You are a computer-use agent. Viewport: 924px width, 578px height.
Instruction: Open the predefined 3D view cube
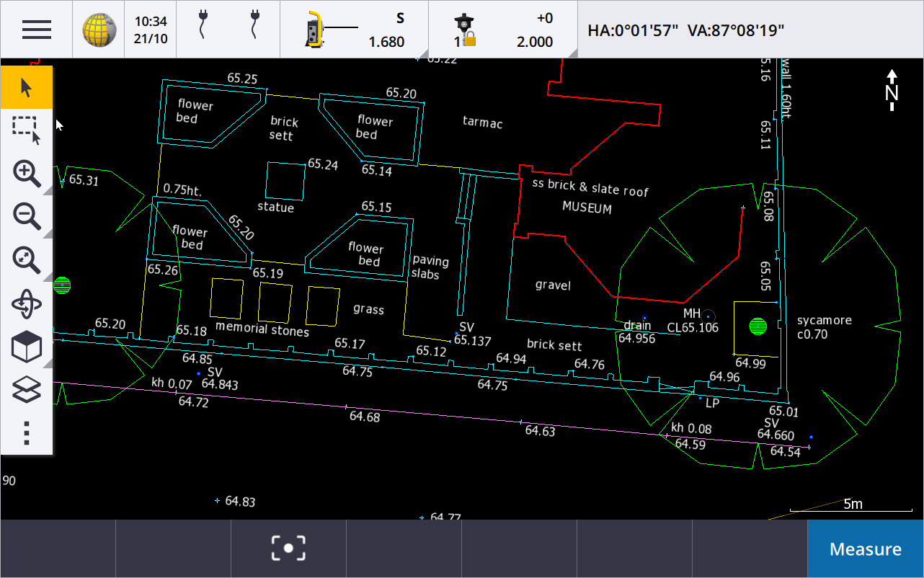[27, 347]
